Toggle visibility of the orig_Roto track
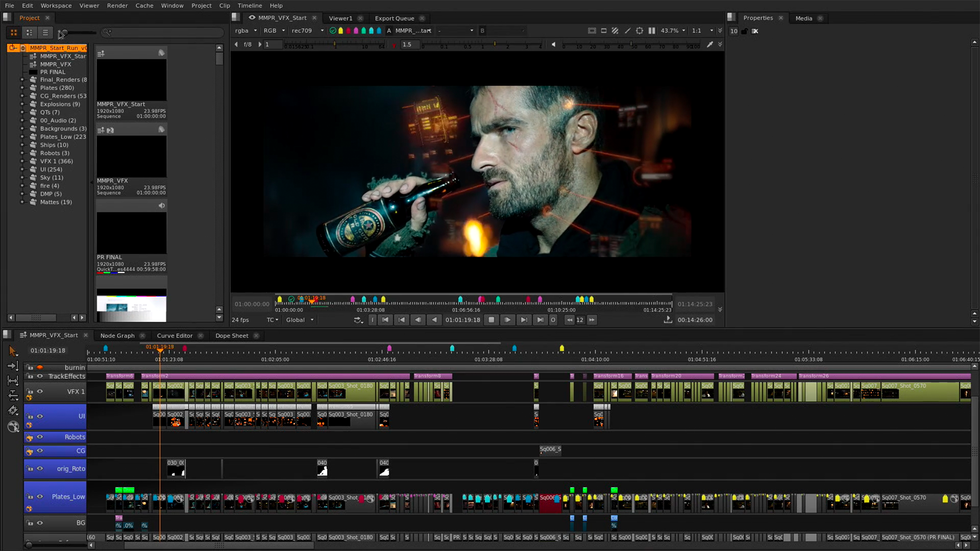 pos(40,468)
